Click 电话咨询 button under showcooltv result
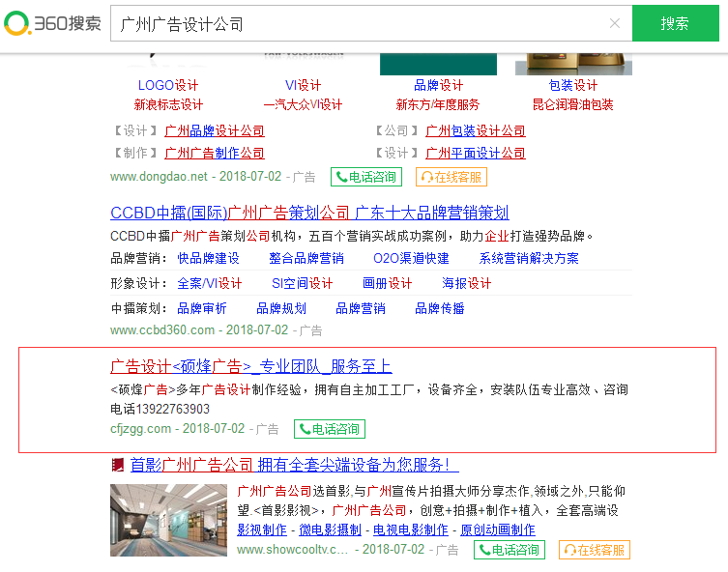Image resolution: width=728 pixels, height=572 pixels. pyautogui.click(x=508, y=550)
